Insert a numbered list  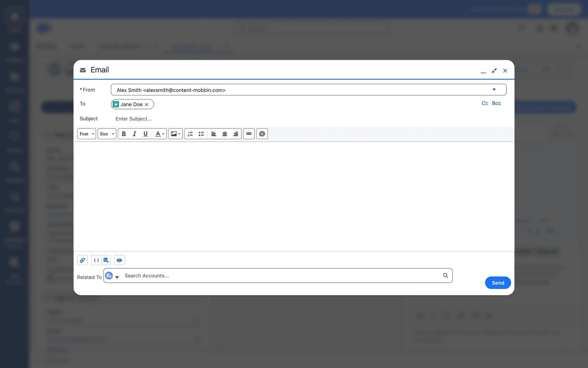tap(190, 134)
